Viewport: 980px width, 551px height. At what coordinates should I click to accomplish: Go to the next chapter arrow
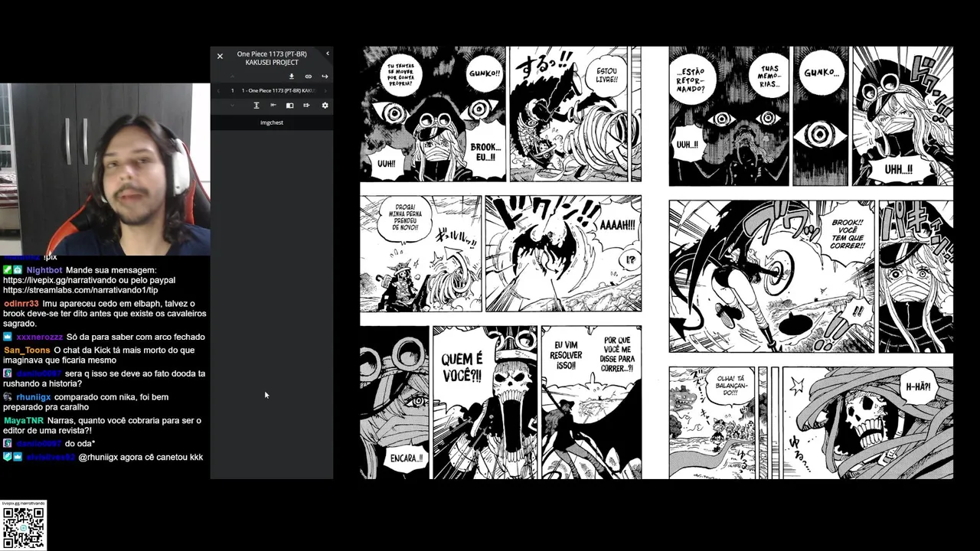coord(325,91)
